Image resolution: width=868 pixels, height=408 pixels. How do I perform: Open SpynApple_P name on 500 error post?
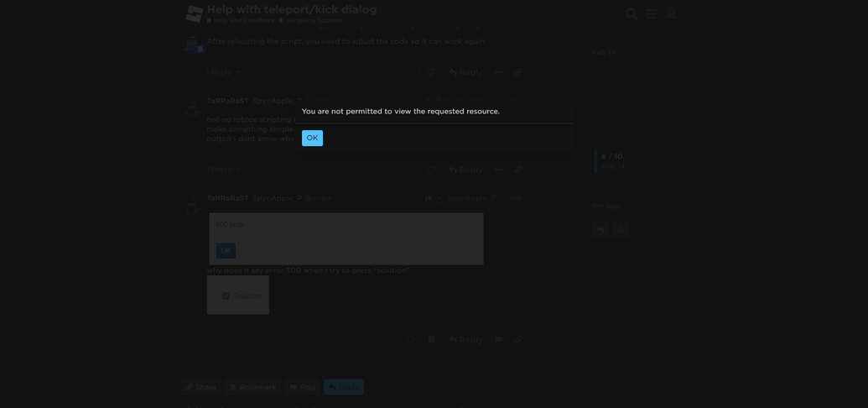pyautogui.click(x=278, y=198)
